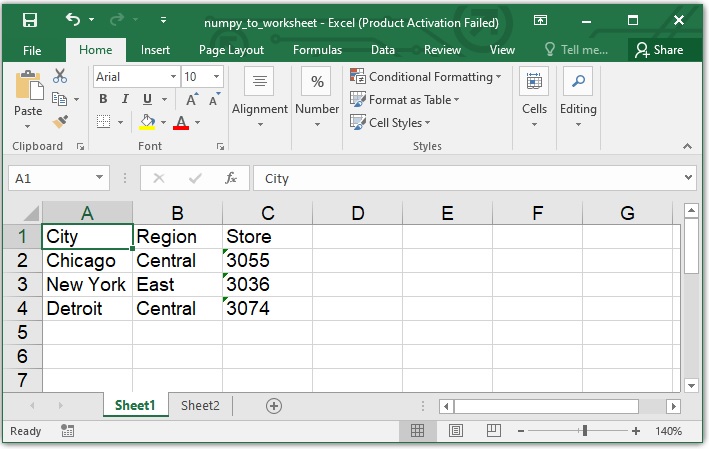
Task: Open the Formulas ribbon tab
Action: pyautogui.click(x=317, y=50)
